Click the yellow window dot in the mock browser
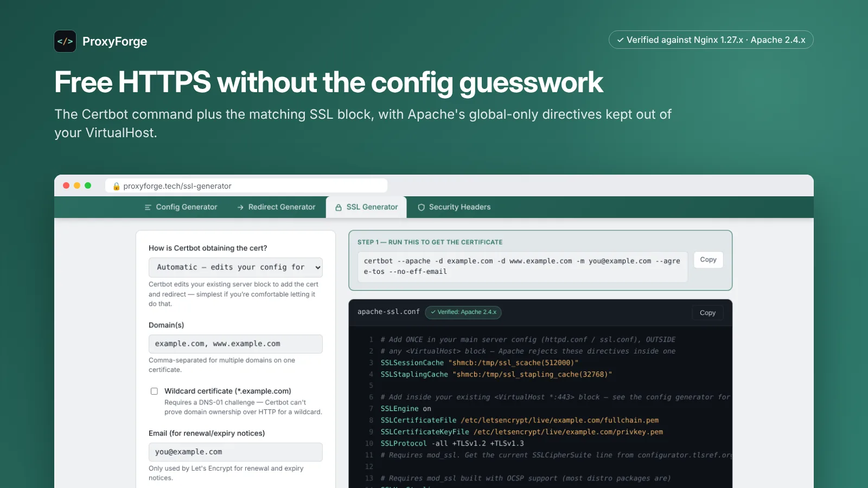 tap(77, 185)
